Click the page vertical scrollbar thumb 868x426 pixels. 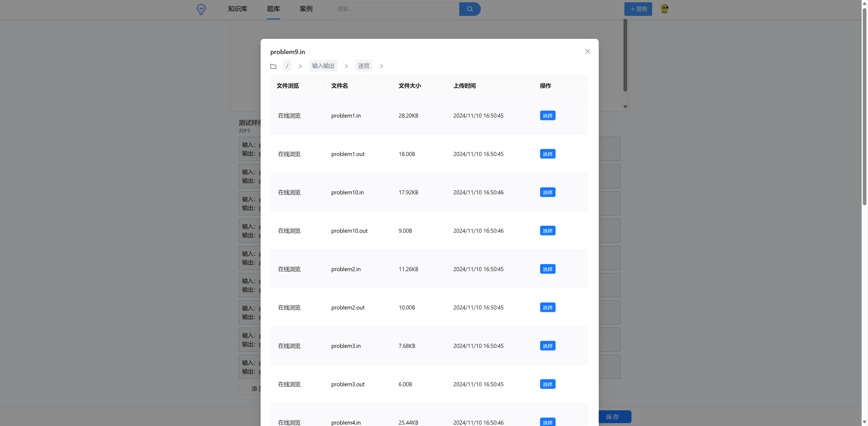pyautogui.click(x=864, y=106)
